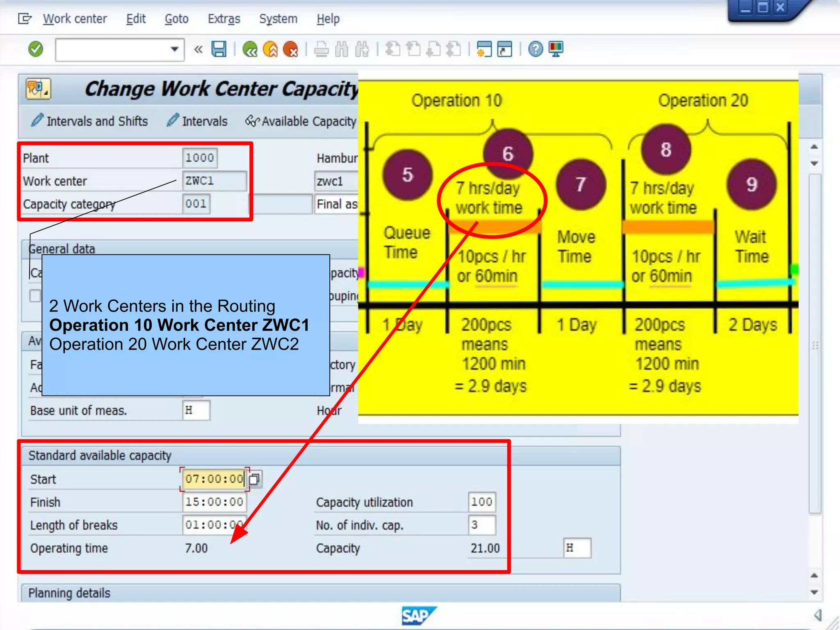Click the Capacity utilization field 100
Viewport: 840px width, 630px height.
(x=482, y=502)
